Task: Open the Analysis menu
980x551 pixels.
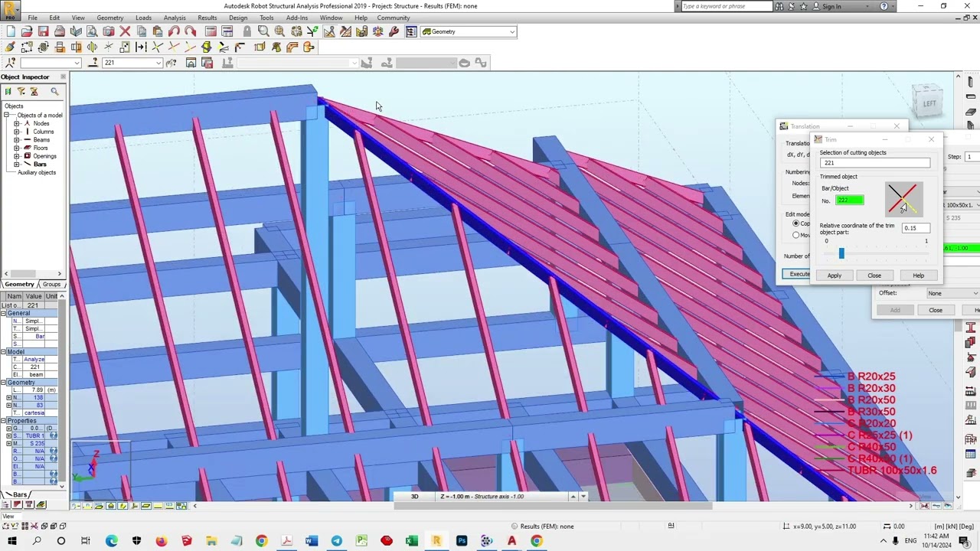Action: (175, 18)
